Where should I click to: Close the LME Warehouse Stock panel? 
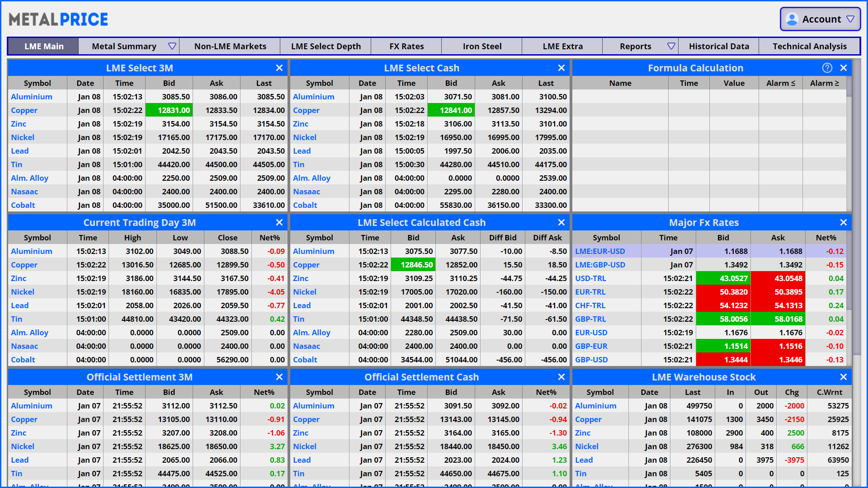844,377
